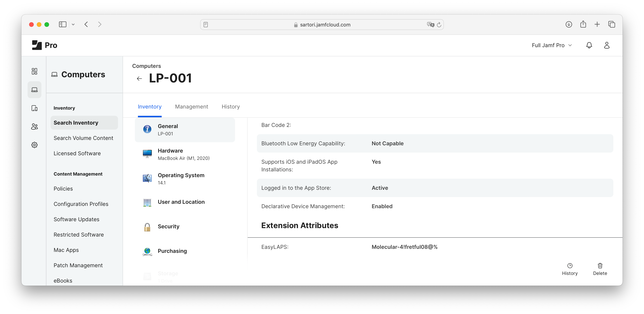Open Software Updates
This screenshot has height=314, width=644.
coord(76,219)
